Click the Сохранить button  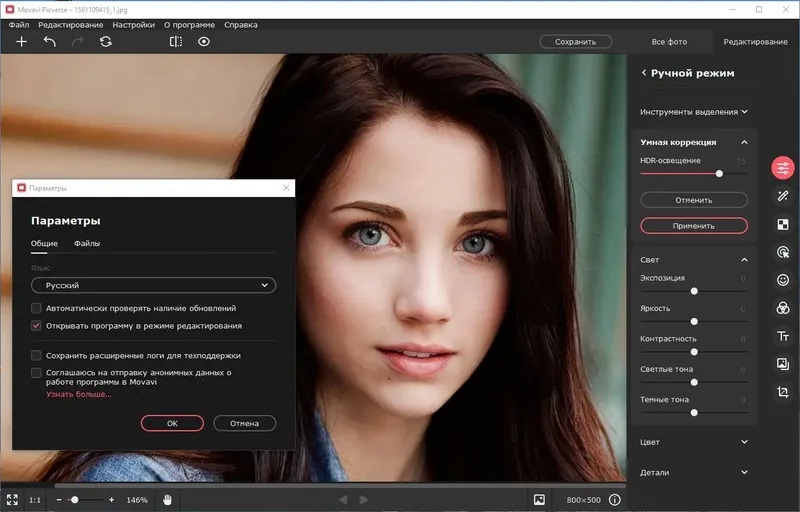click(576, 42)
